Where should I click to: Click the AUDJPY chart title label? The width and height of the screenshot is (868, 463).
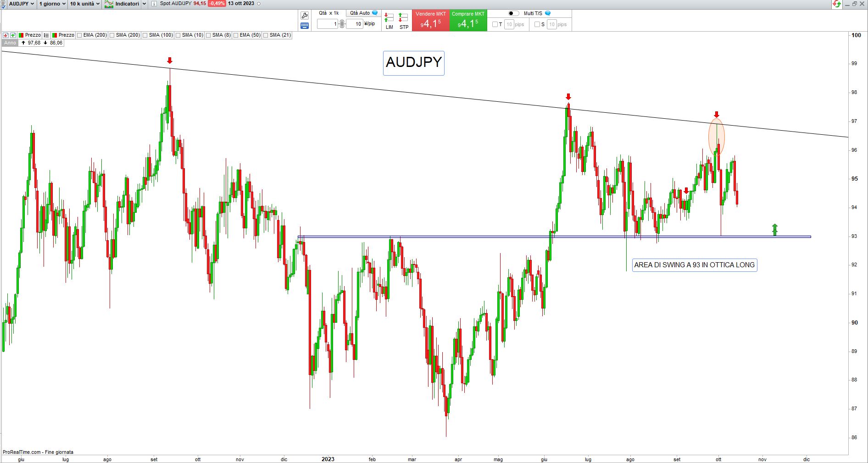pos(414,63)
